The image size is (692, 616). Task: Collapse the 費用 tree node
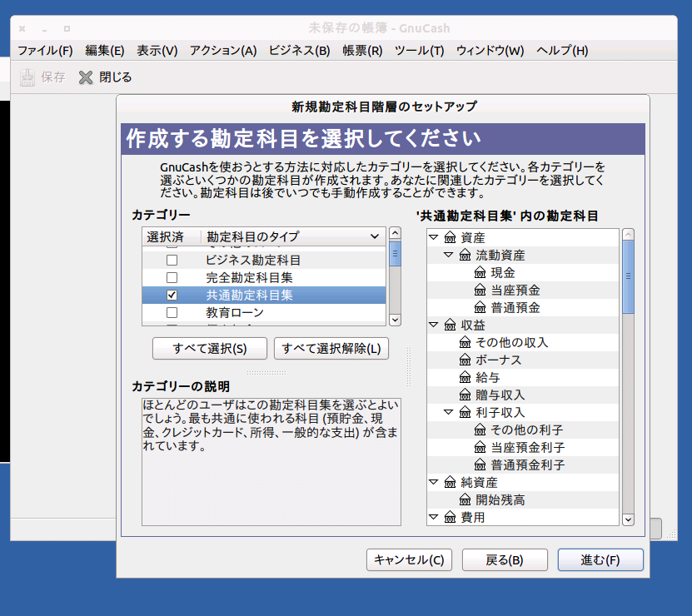[433, 517]
